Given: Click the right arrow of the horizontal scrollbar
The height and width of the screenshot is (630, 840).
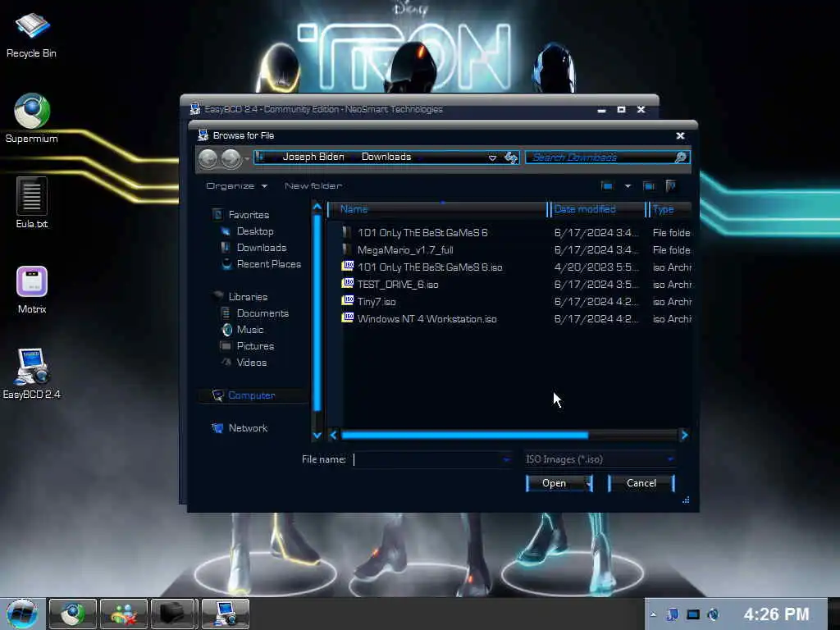Looking at the screenshot, I should click(684, 435).
